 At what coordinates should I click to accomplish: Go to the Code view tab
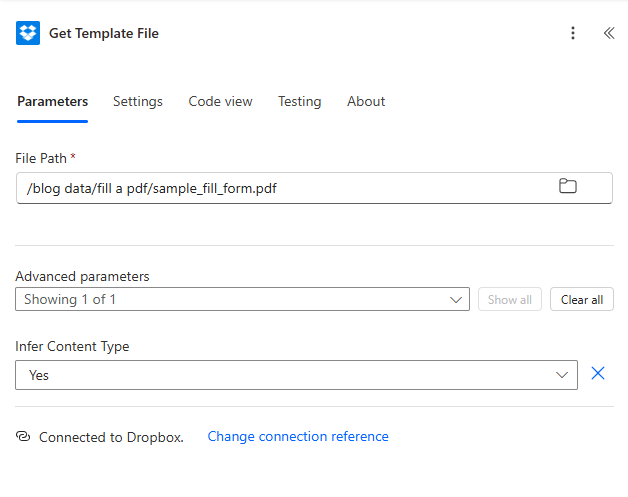coord(220,101)
